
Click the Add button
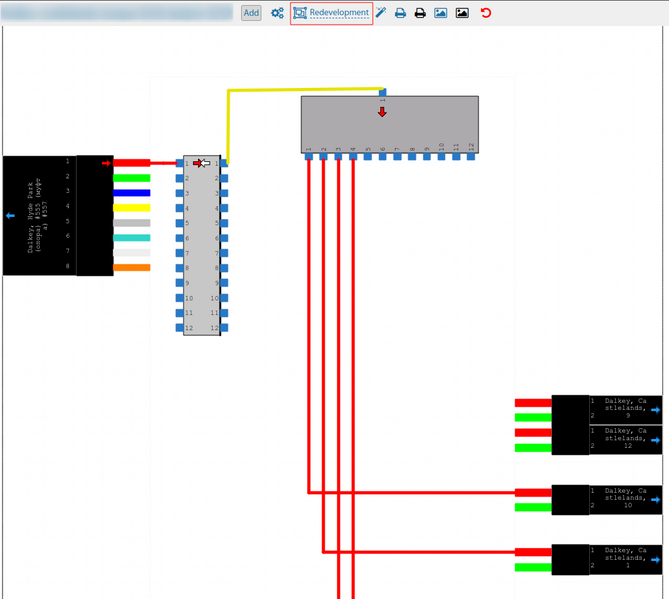click(x=251, y=13)
